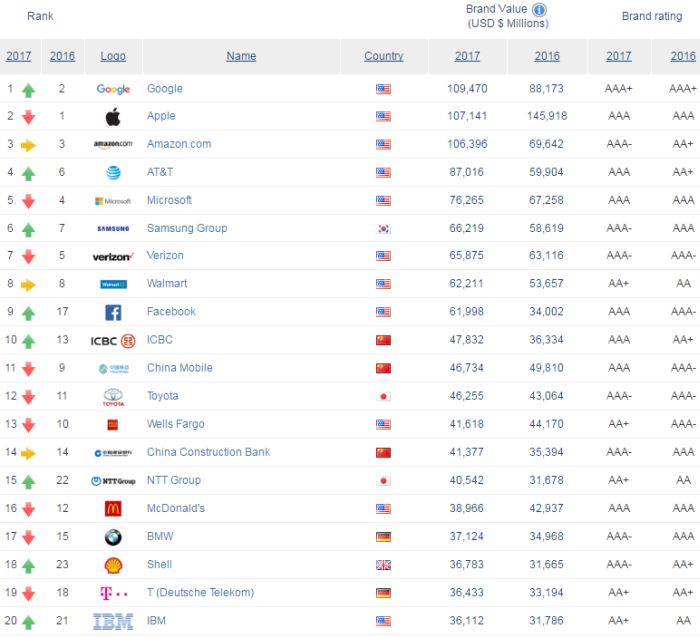Screen dimensions: 700x638
Task: Click Samsung Group's South Korea flag
Action: [x=384, y=229]
